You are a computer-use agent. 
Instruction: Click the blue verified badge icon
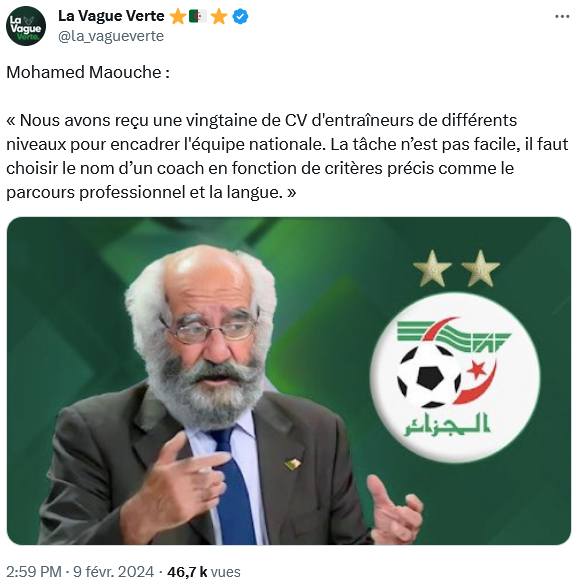pos(240,17)
